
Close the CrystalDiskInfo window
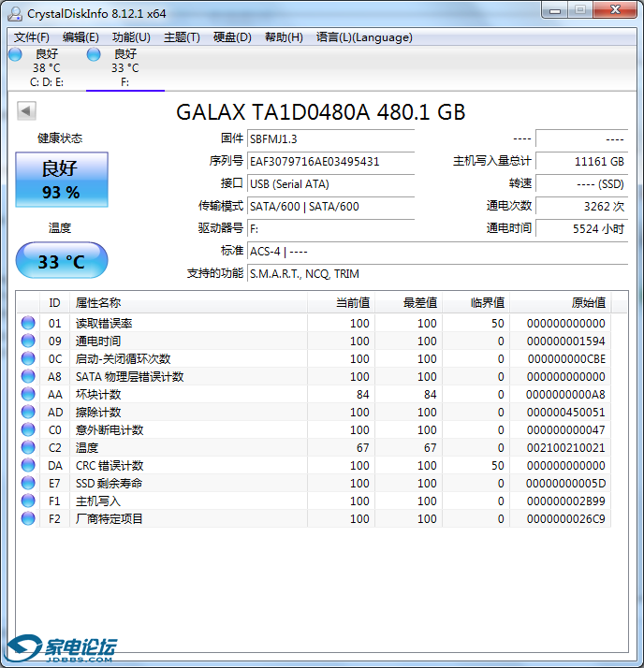(615, 9)
